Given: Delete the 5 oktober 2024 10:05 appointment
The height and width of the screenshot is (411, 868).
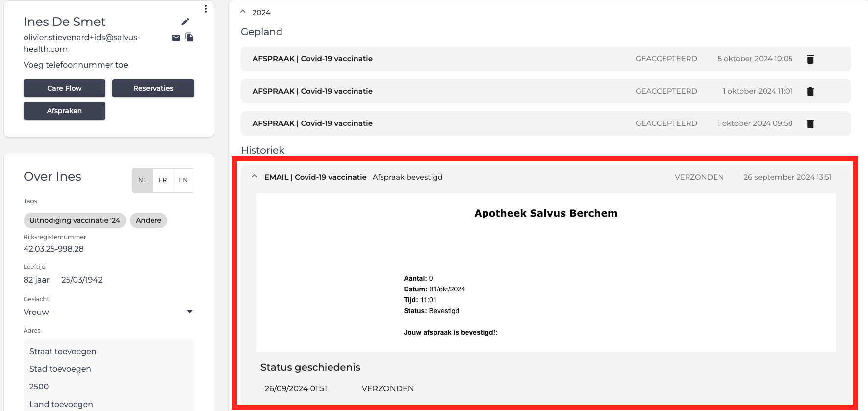Looking at the screenshot, I should click(810, 59).
